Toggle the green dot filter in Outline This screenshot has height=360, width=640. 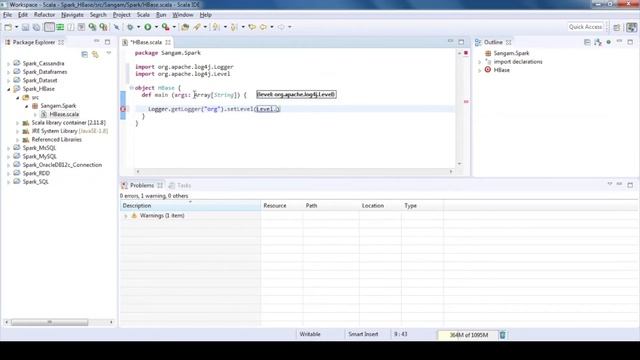[x=609, y=42]
